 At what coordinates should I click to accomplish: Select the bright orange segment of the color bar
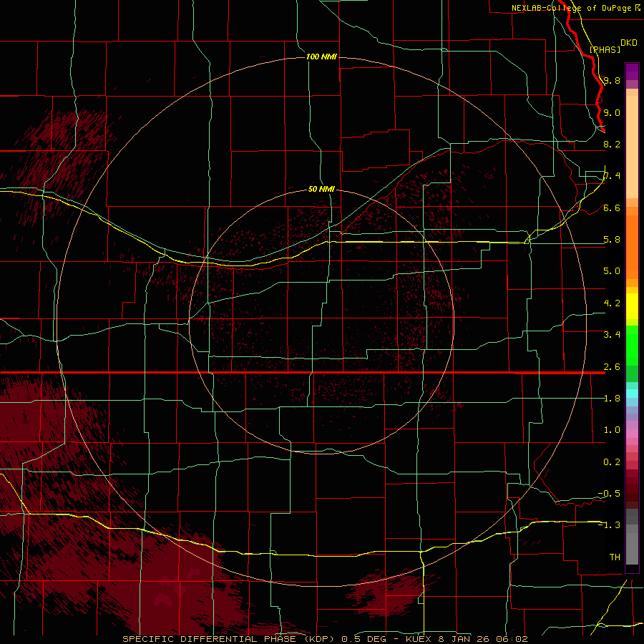click(x=632, y=246)
